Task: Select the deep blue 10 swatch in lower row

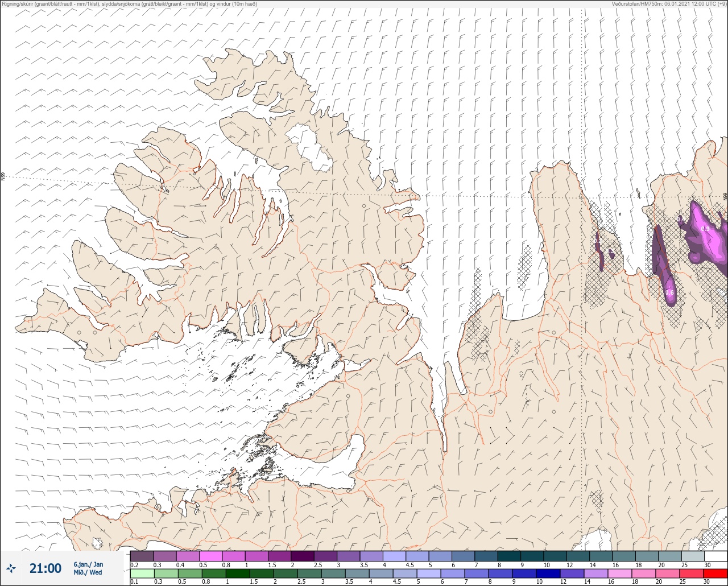Action: pos(548,573)
